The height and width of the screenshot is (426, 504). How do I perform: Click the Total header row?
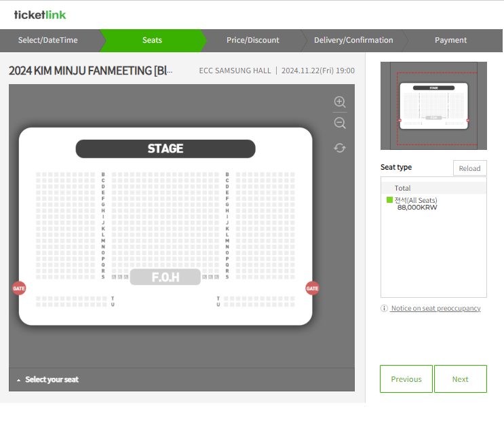433,188
